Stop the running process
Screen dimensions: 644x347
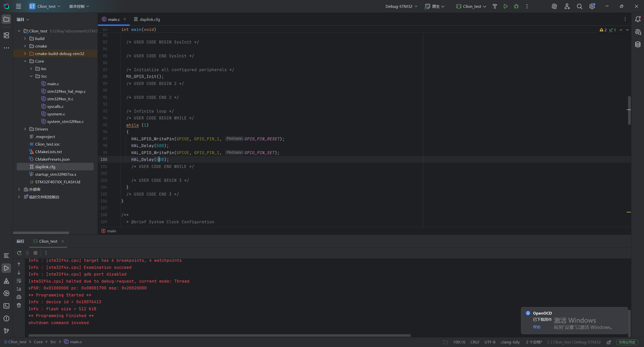pos(35,253)
